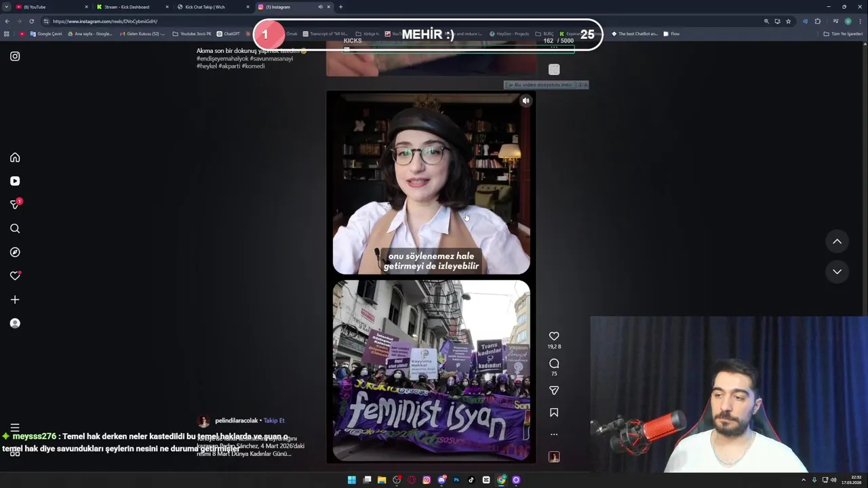This screenshot has width=868, height=488.
Task: Open profile avatar in sidebar
Action: click(x=15, y=323)
